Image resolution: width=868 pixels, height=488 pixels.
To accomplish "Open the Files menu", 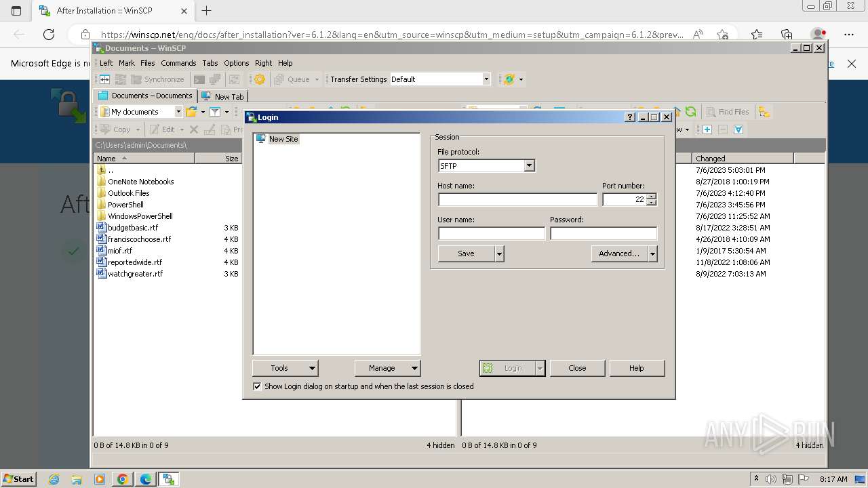I will pyautogui.click(x=148, y=63).
